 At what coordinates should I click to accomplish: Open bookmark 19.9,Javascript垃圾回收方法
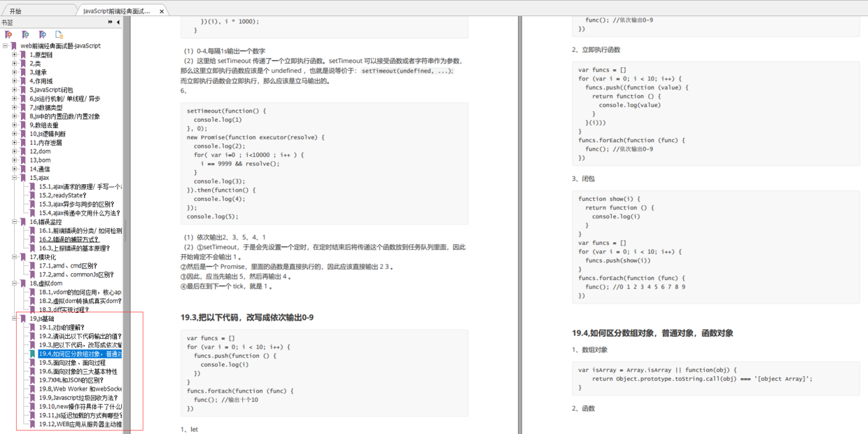tap(78, 398)
